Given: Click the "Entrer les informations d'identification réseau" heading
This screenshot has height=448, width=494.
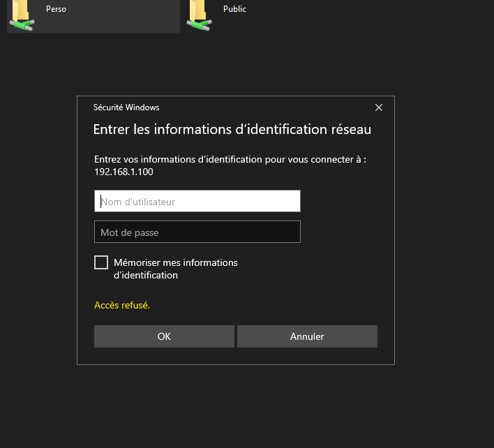Looking at the screenshot, I should coord(232,130).
